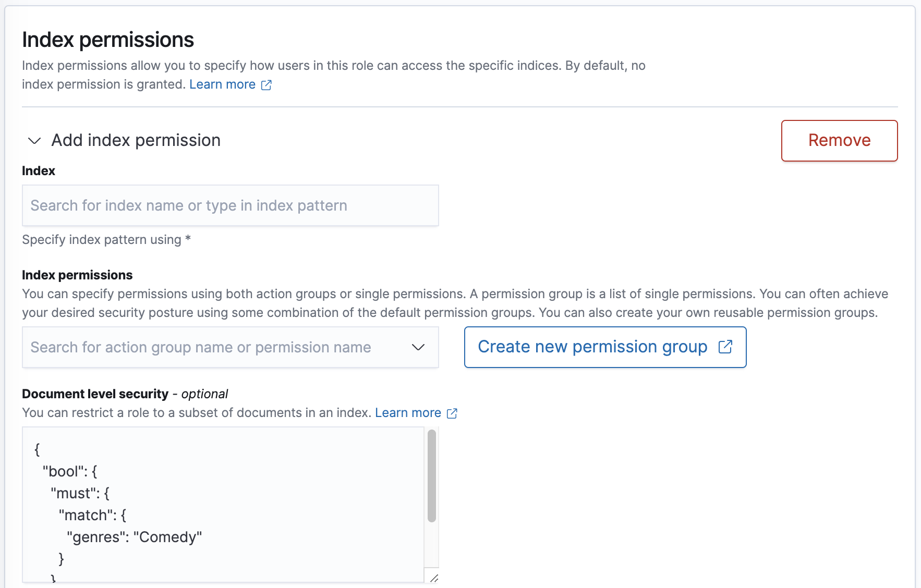921x588 pixels.
Task: Click the index name search field
Action: [230, 205]
